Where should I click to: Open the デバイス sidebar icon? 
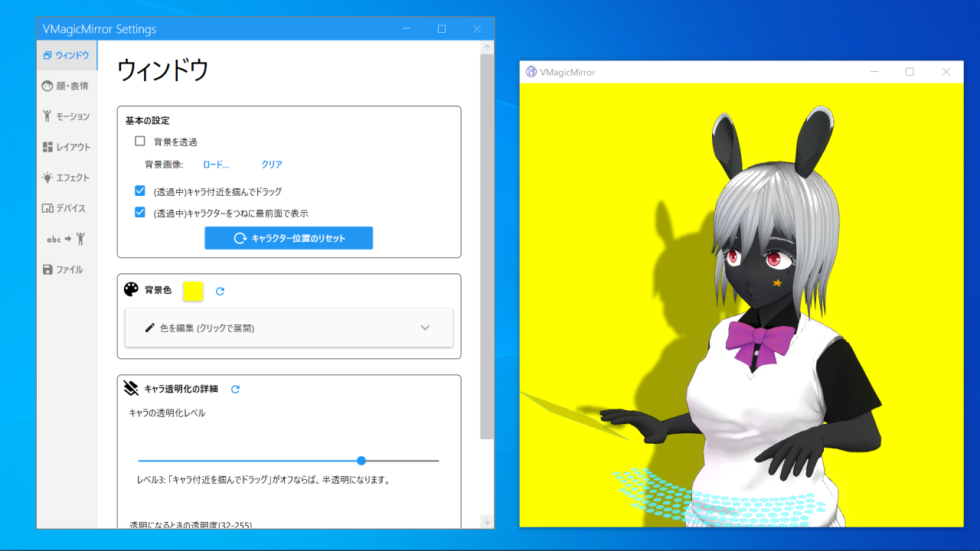[x=47, y=208]
